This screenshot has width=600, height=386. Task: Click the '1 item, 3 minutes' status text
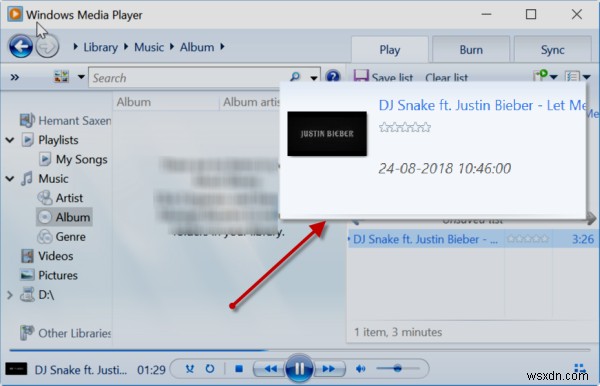[398, 332]
